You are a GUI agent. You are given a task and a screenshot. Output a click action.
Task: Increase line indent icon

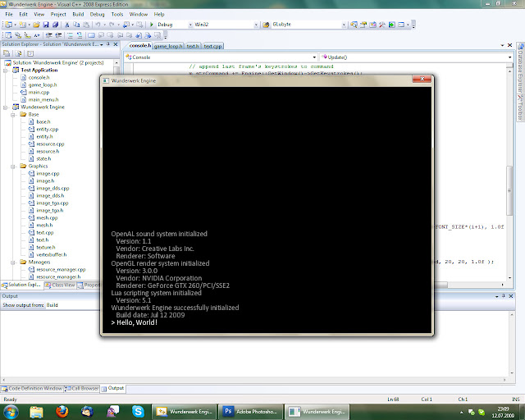click(58, 34)
